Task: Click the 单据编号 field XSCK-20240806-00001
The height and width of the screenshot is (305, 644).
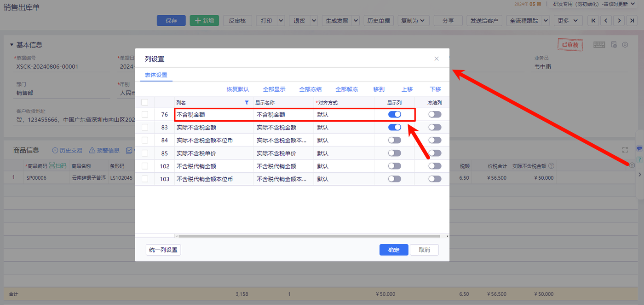Action: click(63, 67)
